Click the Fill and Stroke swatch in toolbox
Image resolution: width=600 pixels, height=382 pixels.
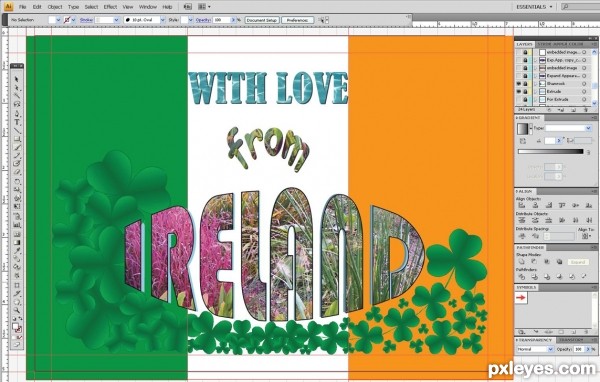tap(17, 327)
